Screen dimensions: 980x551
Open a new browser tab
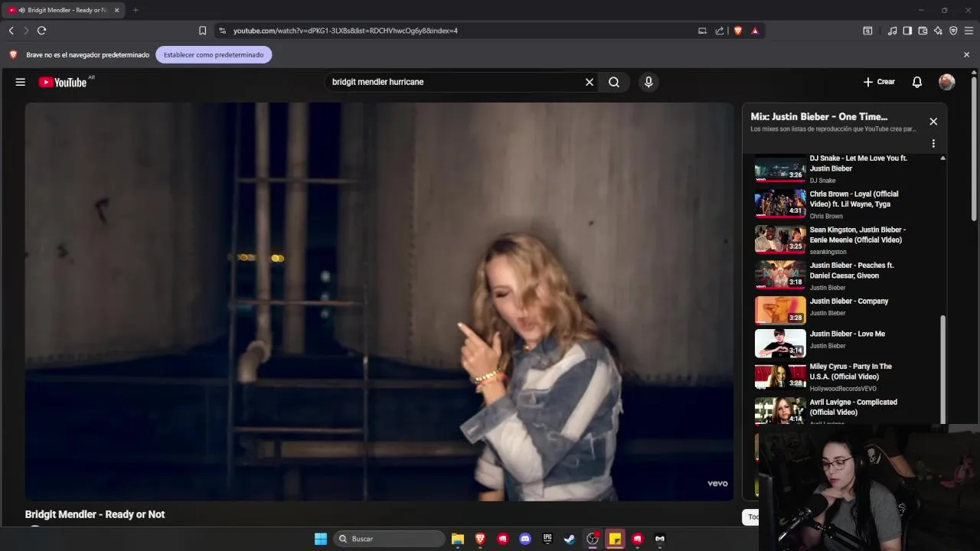(136, 10)
